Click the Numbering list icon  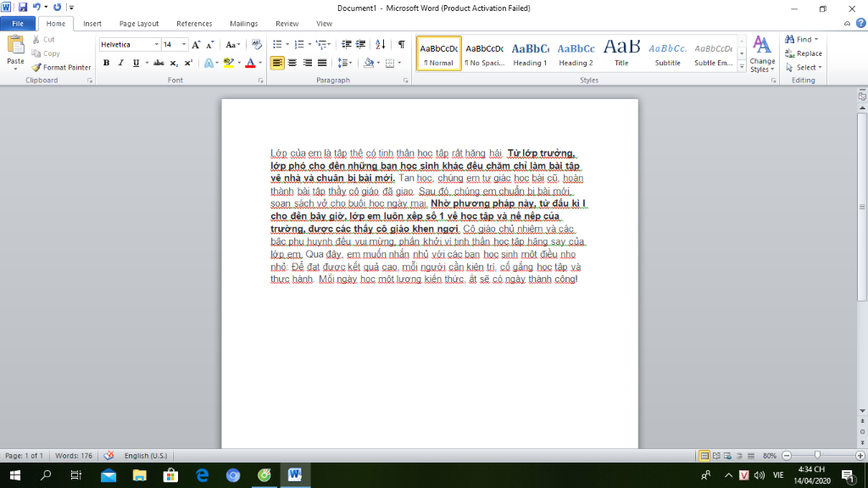pyautogui.click(x=299, y=44)
